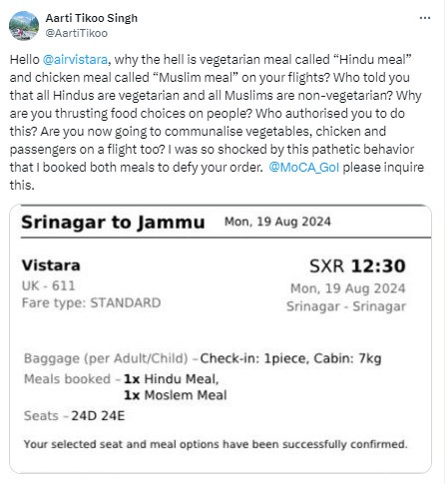The image size is (448, 484).
Task: Select the flight number UK - 611
Action: (x=49, y=285)
